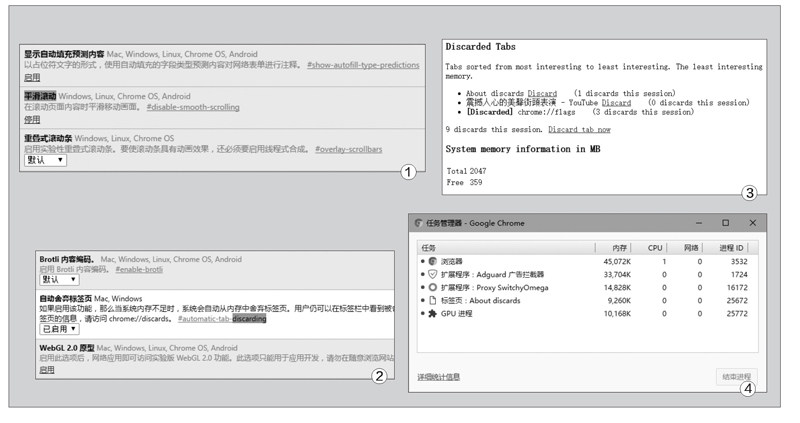The height and width of the screenshot is (423, 800).
Task: Click Discard link for the YouTube tab
Action: point(616,103)
